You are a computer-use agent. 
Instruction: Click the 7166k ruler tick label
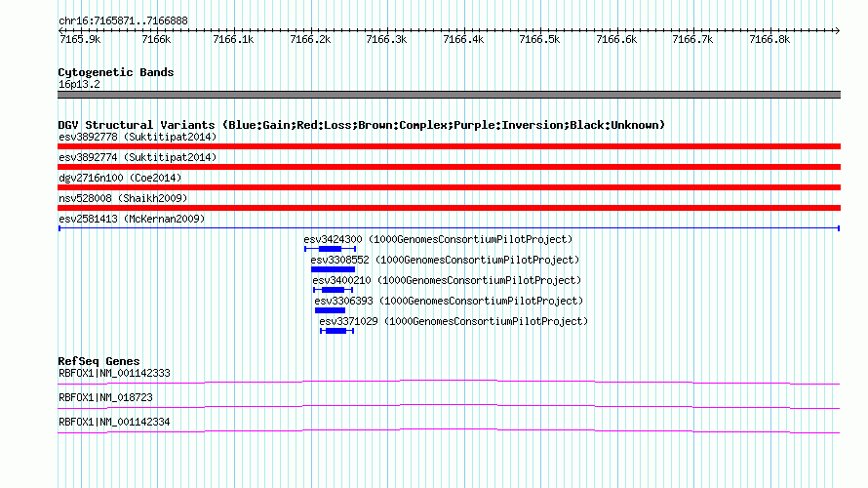click(x=157, y=39)
